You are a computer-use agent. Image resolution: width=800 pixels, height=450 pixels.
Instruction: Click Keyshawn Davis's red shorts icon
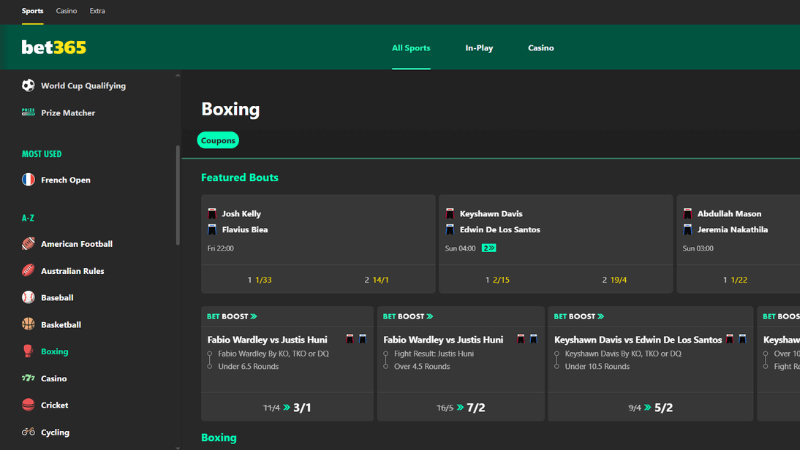[450, 213]
